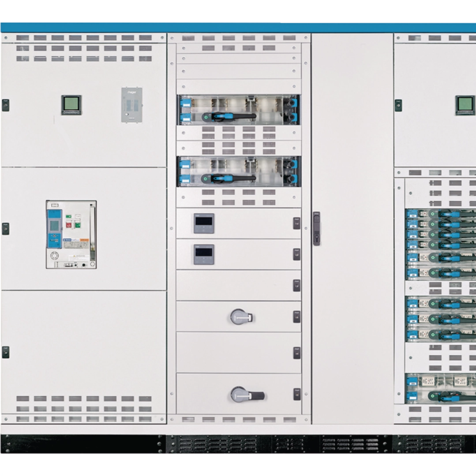This screenshot has width=476, height=476.
Task: Click the tall black door handle on blank panel
Action: point(317,228)
